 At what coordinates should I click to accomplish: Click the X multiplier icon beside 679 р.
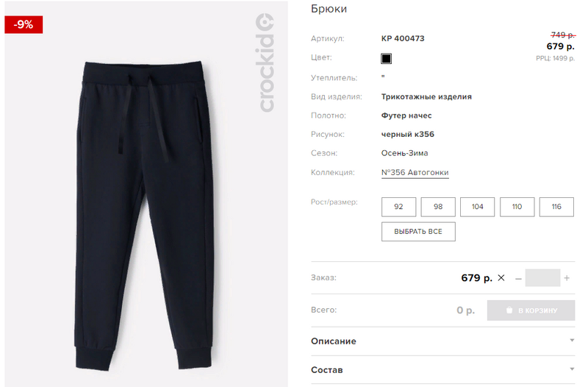coord(501,278)
